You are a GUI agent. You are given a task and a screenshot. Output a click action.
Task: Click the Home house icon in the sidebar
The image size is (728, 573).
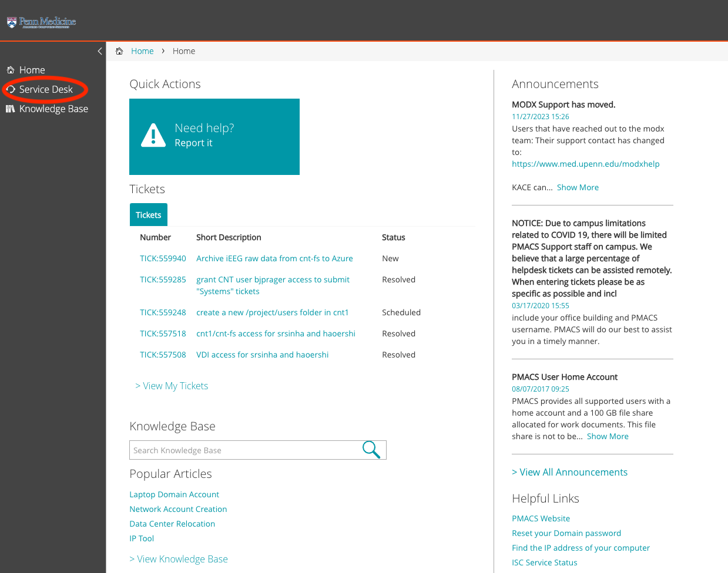(x=11, y=70)
